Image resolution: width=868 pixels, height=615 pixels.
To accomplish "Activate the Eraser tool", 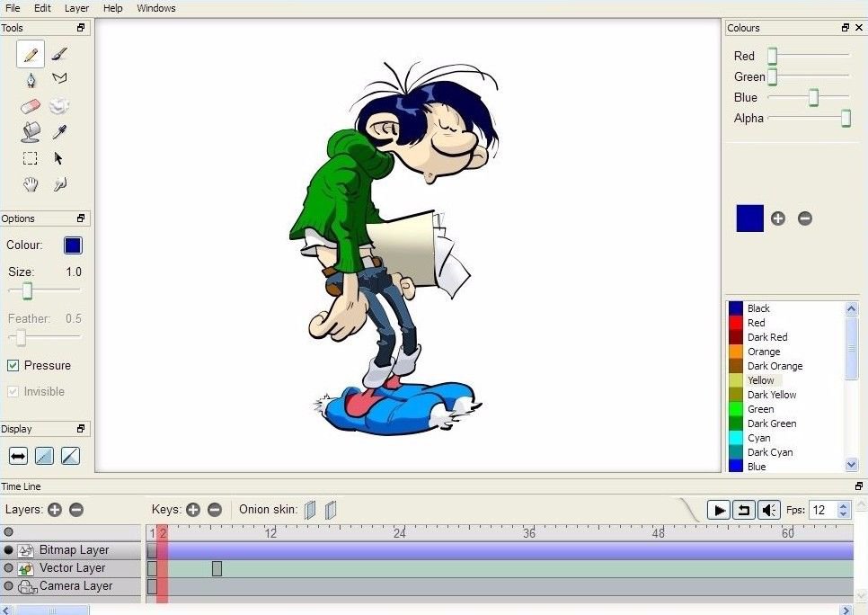I will [x=30, y=104].
